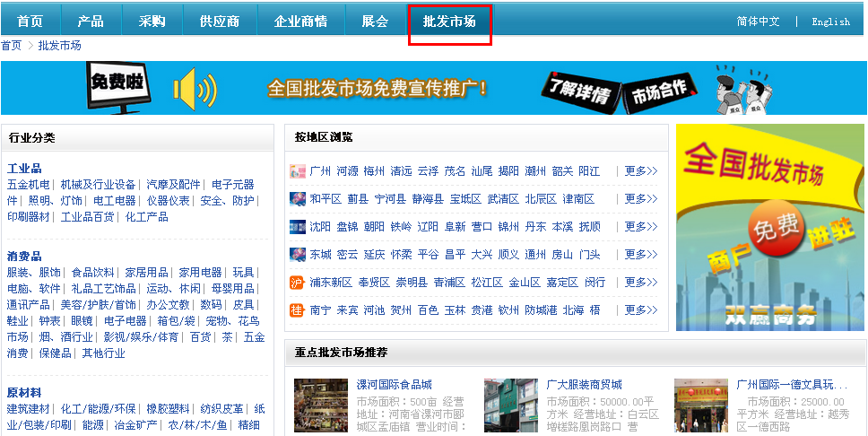Open the 漯河国际食品城 thumbnail image

pos(321,405)
